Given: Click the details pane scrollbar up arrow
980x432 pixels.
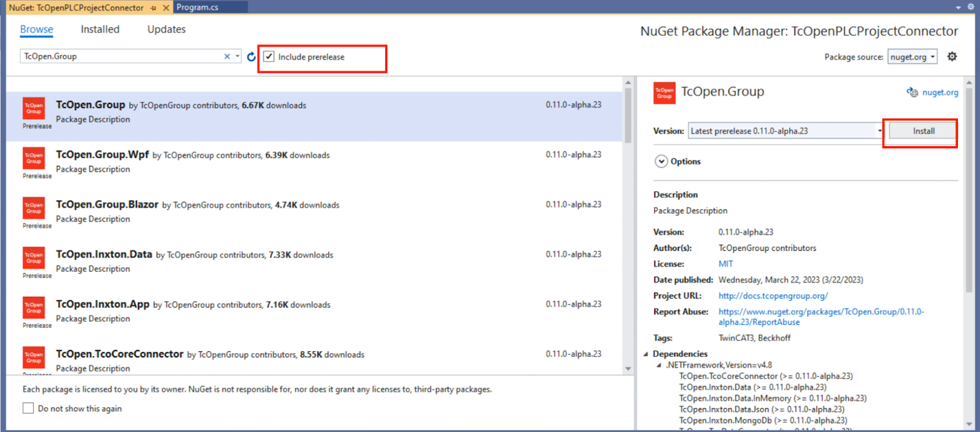Looking at the screenshot, I should click(x=969, y=82).
